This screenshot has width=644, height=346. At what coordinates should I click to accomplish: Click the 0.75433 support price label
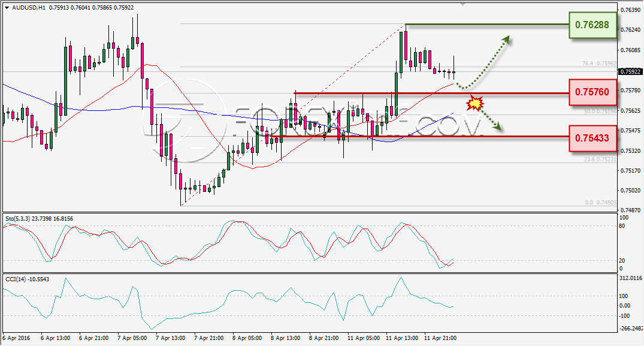(592, 139)
